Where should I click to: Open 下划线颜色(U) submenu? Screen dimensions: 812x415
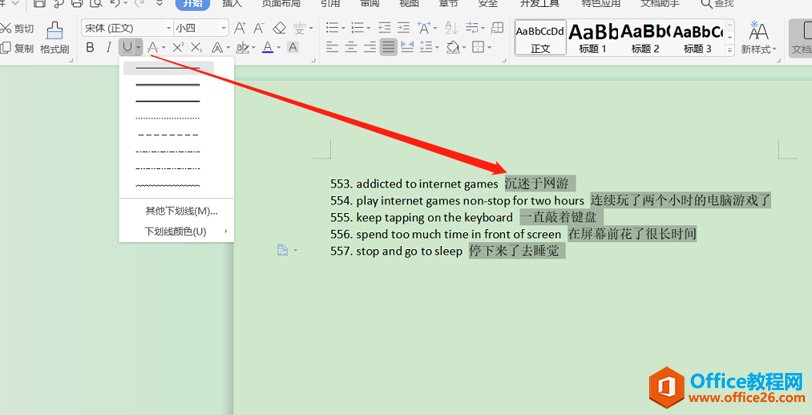[177, 232]
